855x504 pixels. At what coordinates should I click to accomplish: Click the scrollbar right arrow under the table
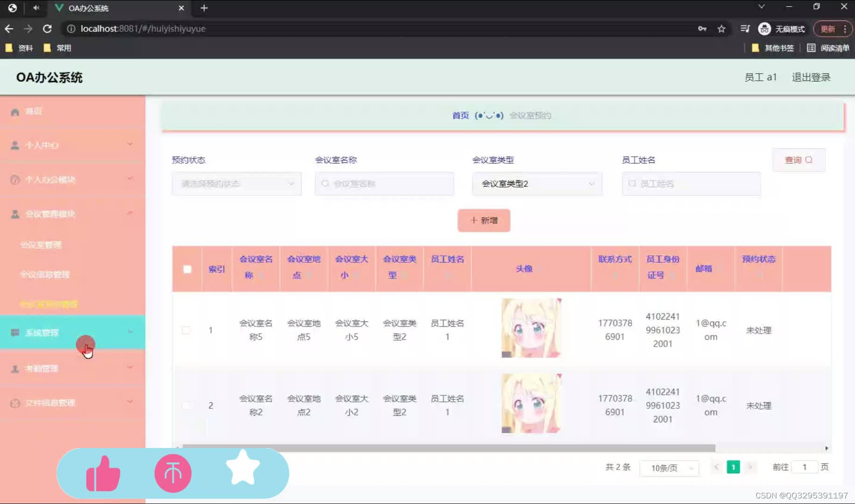click(x=827, y=448)
